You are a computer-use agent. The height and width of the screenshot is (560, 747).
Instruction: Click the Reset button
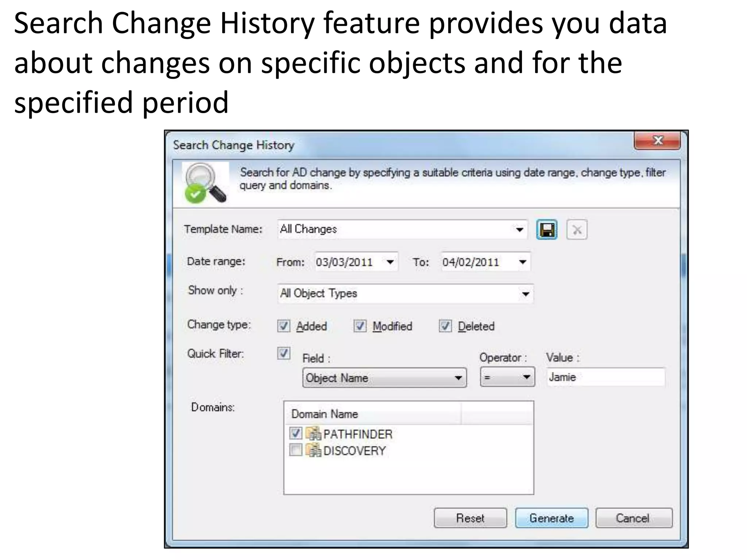click(x=471, y=518)
